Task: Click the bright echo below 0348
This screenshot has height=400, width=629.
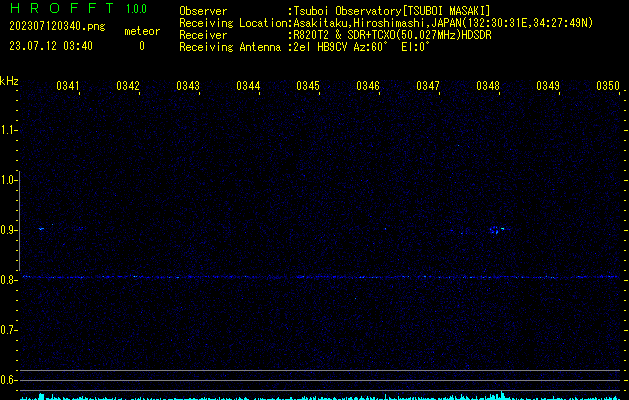Action: point(494,230)
